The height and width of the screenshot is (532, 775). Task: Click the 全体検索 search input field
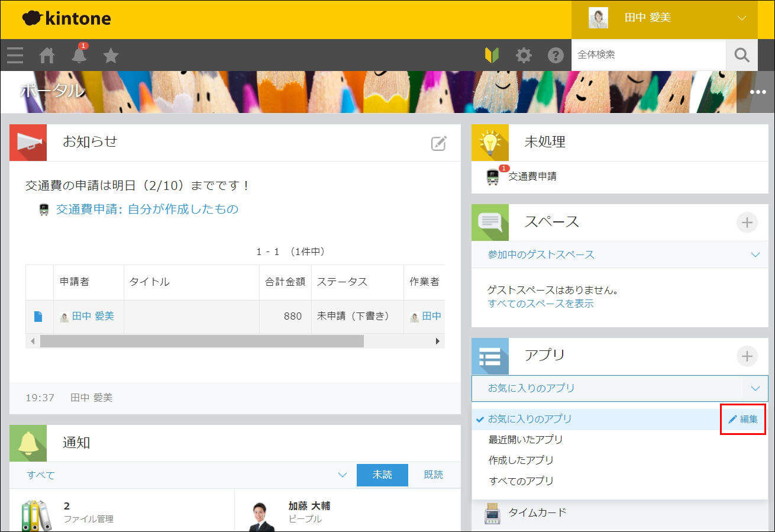click(x=648, y=54)
